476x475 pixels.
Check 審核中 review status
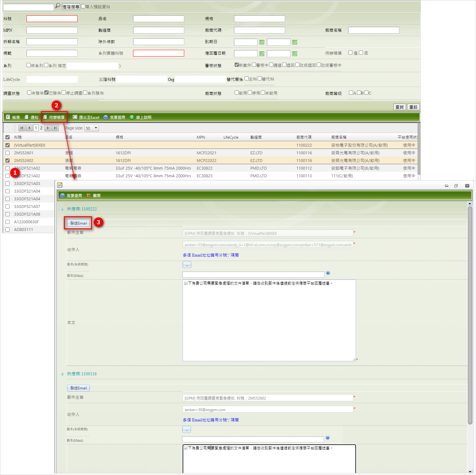coord(254,65)
